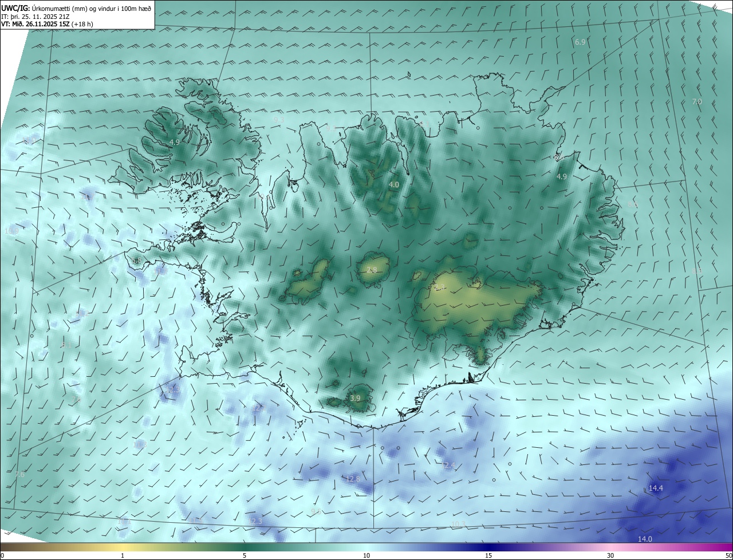Click the 6.9 value label
Viewport: 733px width, 560px height.
[580, 42]
